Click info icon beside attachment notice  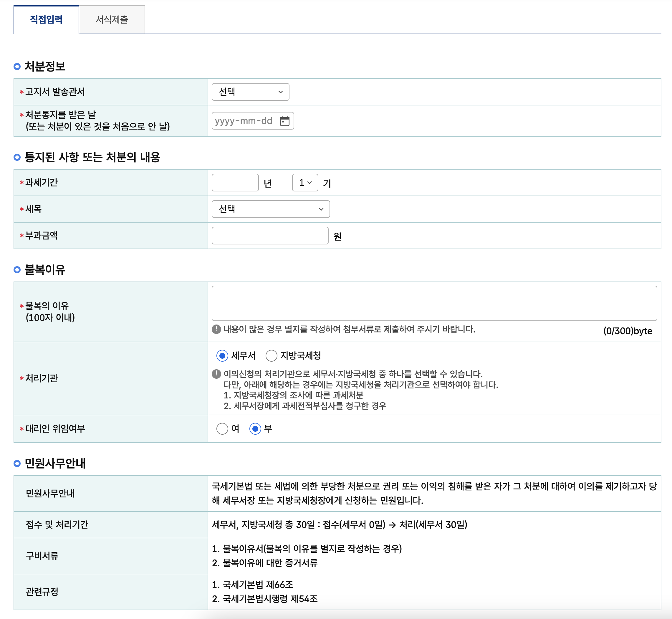coord(216,329)
